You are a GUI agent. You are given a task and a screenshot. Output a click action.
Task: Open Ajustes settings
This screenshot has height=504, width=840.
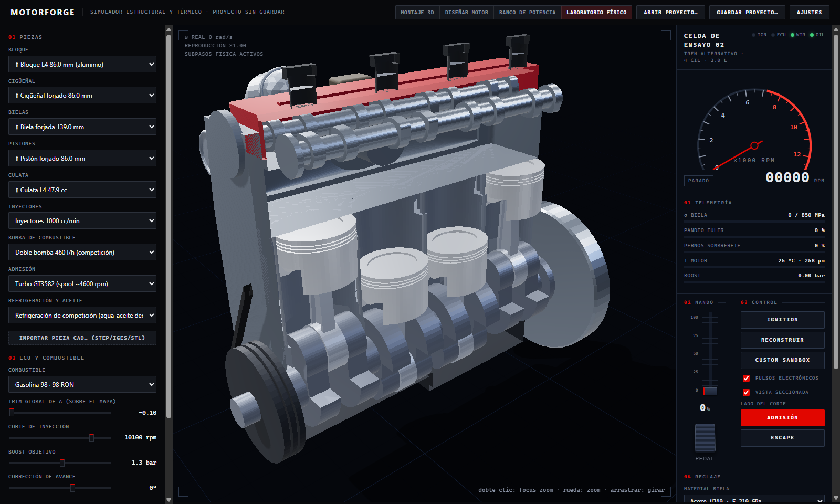809,12
